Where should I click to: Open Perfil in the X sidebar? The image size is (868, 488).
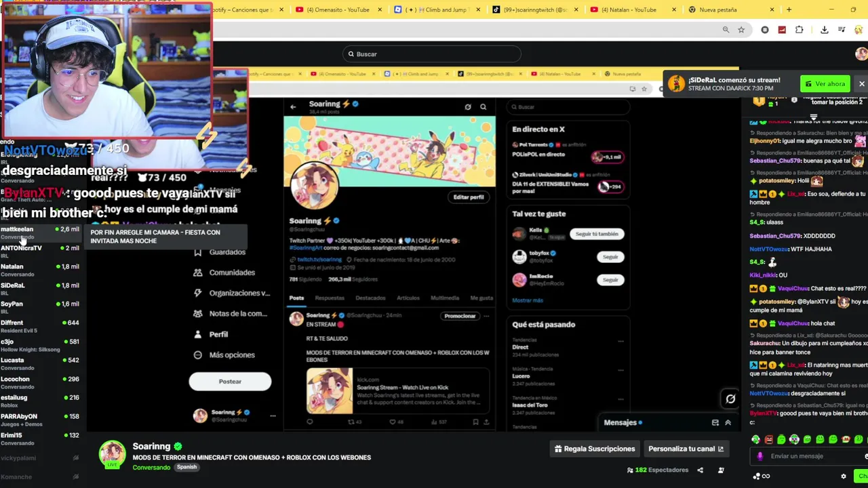point(211,334)
